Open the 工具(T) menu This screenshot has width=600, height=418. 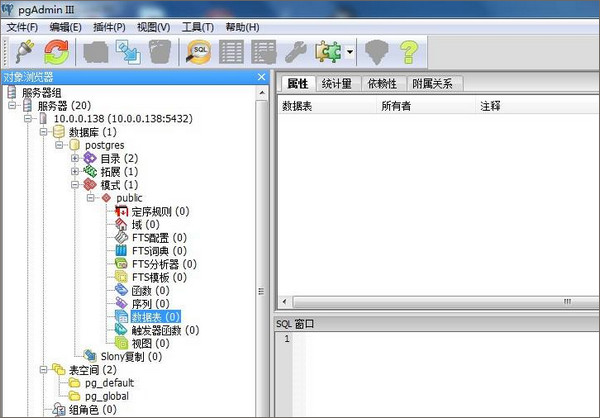click(x=198, y=27)
